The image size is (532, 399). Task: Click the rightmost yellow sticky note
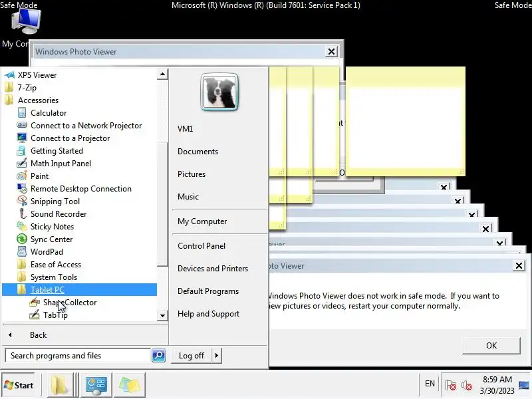[406, 121]
